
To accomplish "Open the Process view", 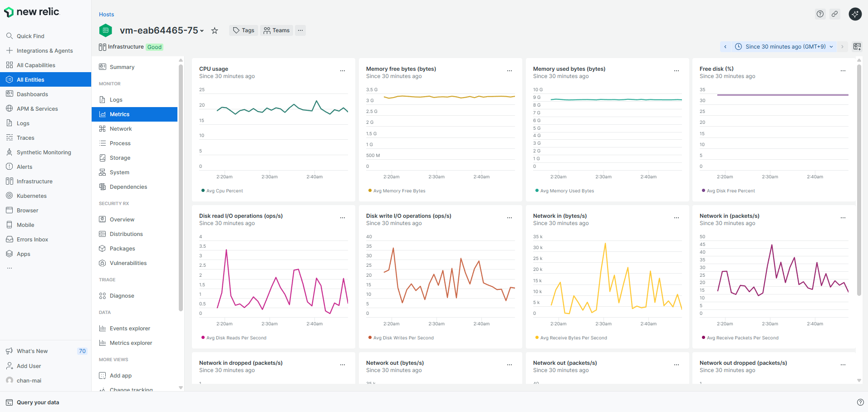I will 134,143.
